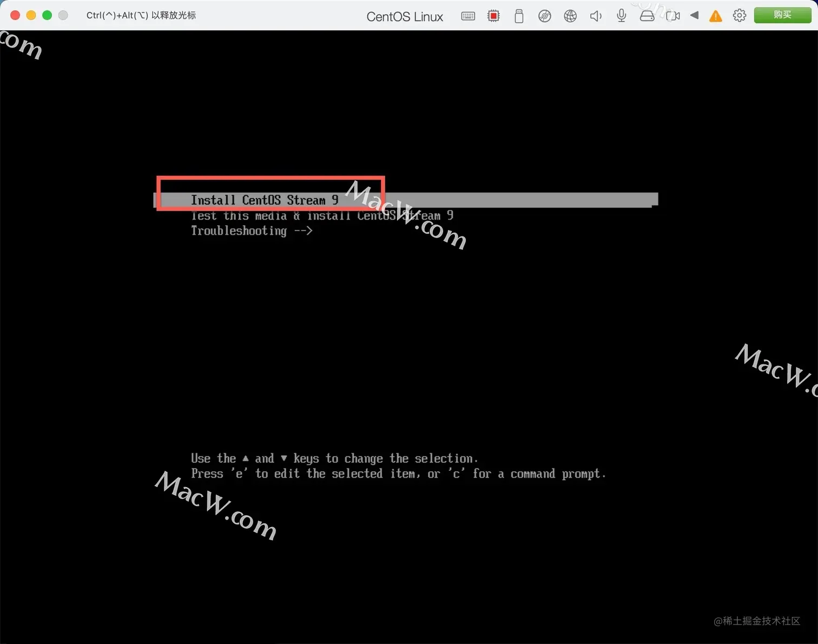The width and height of the screenshot is (818, 644).
Task: Click the red CPU chip icon
Action: [x=493, y=16]
